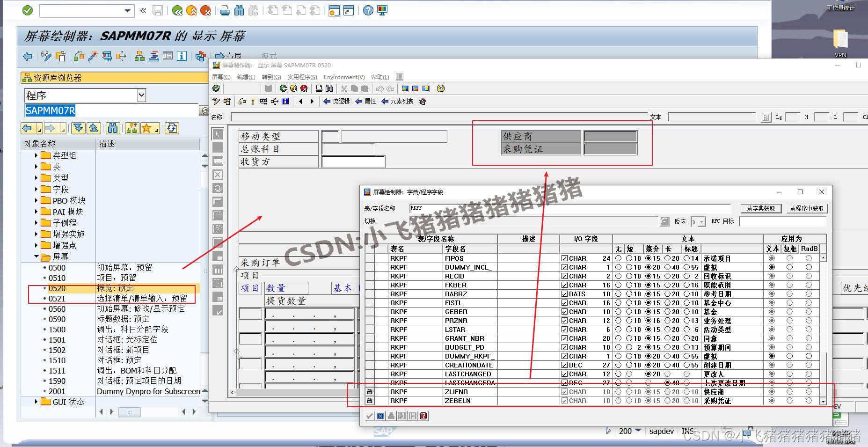Click the '流逻辑' flow logic button
The image size is (868, 447).
336,101
